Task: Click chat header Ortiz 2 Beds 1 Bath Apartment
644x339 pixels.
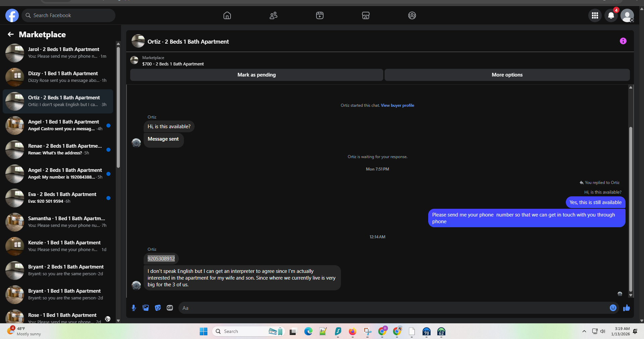Action: coord(188,42)
